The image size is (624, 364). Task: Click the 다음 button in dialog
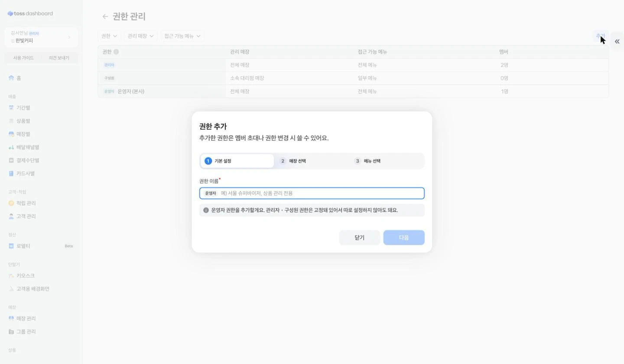404,237
